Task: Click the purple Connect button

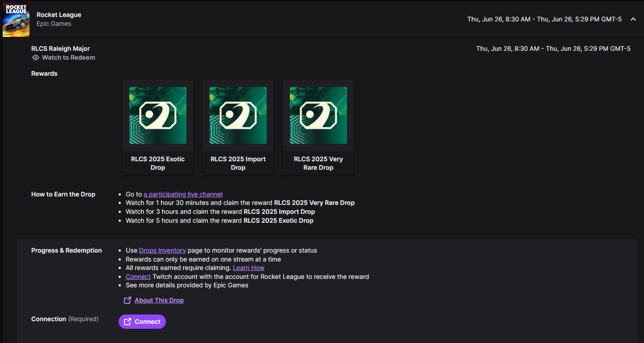Action: coord(142,322)
